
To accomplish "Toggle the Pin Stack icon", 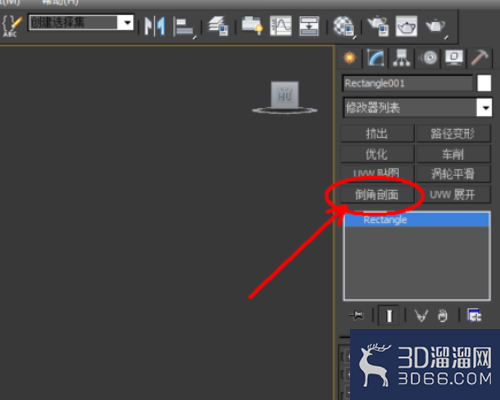I will tap(357, 315).
